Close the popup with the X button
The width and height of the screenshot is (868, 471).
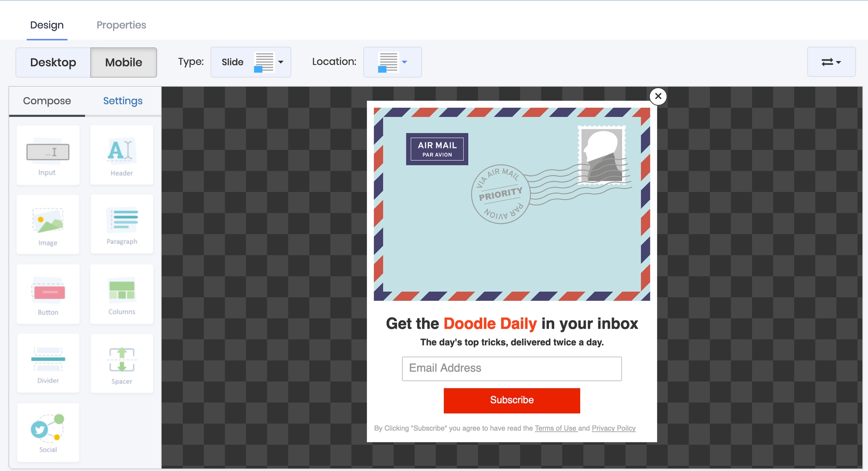[658, 96]
